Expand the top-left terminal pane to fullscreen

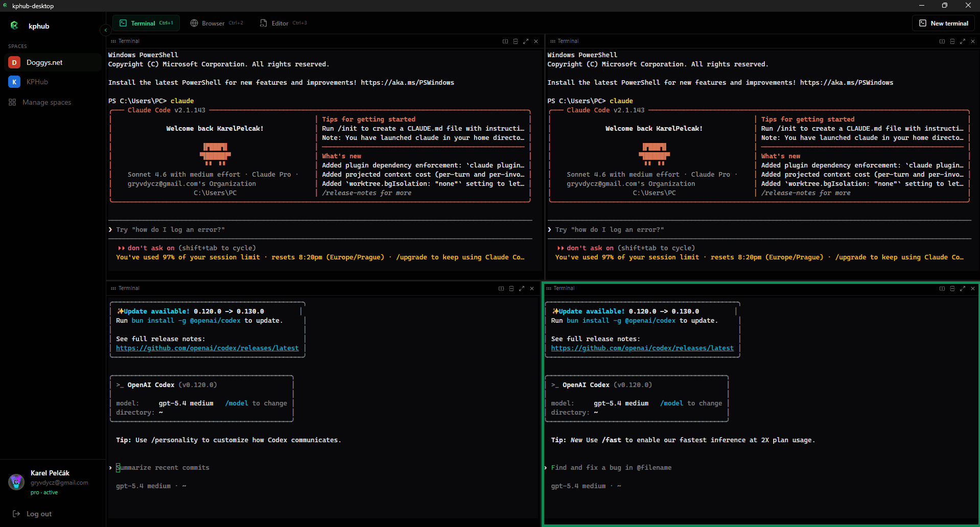coord(526,41)
